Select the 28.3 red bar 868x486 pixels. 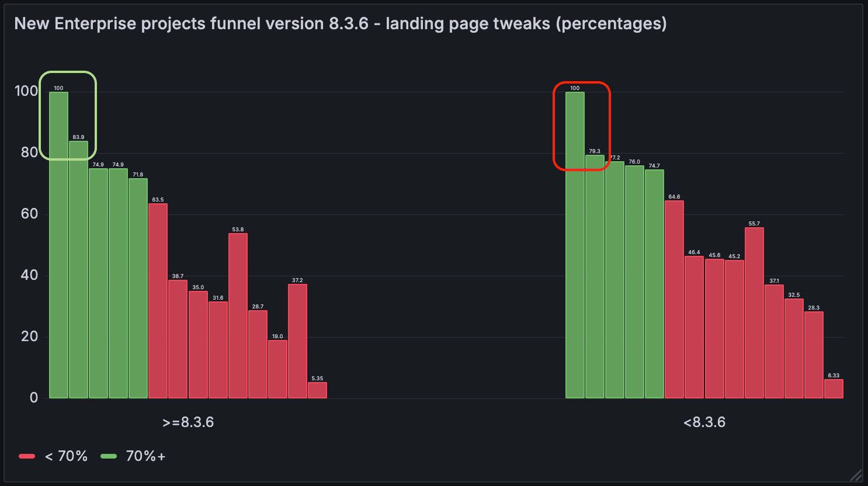[814, 355]
